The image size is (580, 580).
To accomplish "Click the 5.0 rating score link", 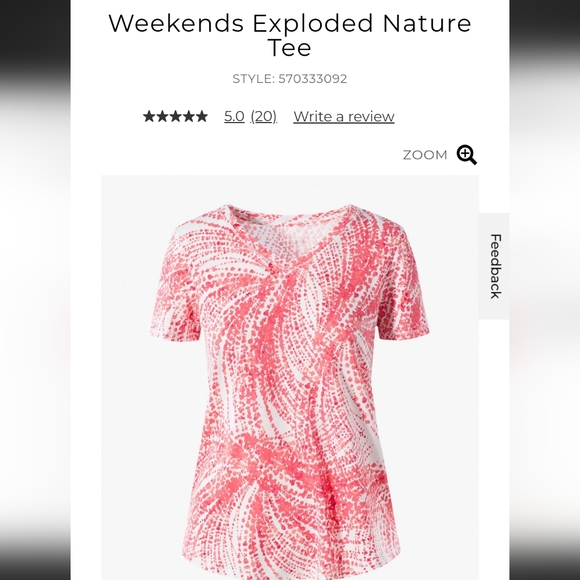I will [x=234, y=117].
